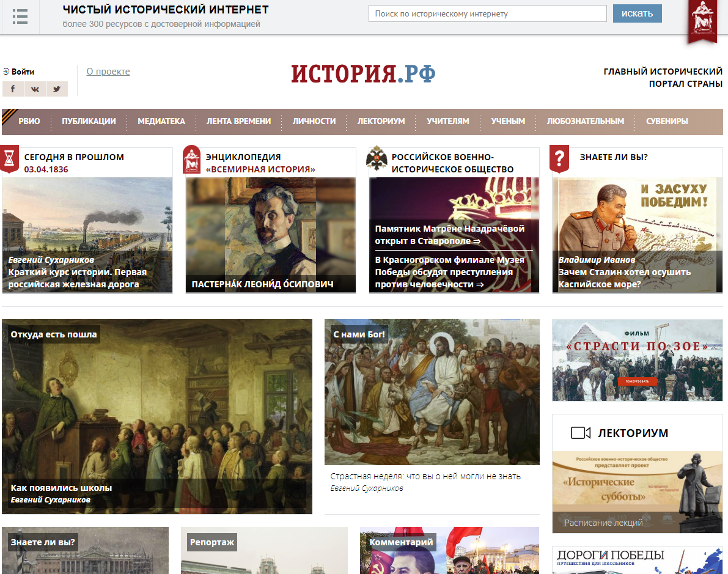Screen dimensions: 728x574
Task: Click author Евгений Сухарников under Страстная неделя
Action: (367, 488)
